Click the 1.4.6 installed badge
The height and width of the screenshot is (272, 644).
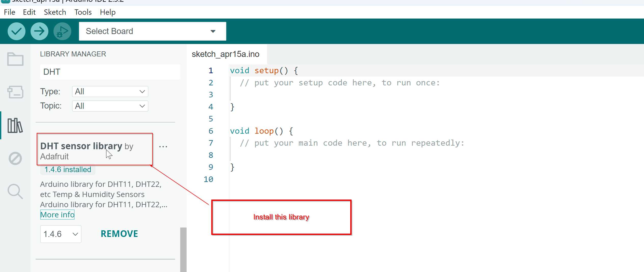[x=68, y=170]
